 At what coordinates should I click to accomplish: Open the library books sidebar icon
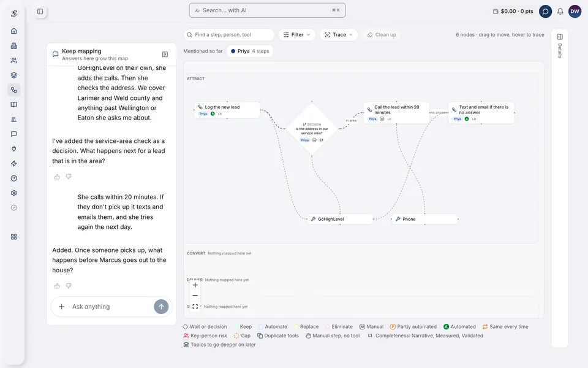14,120
